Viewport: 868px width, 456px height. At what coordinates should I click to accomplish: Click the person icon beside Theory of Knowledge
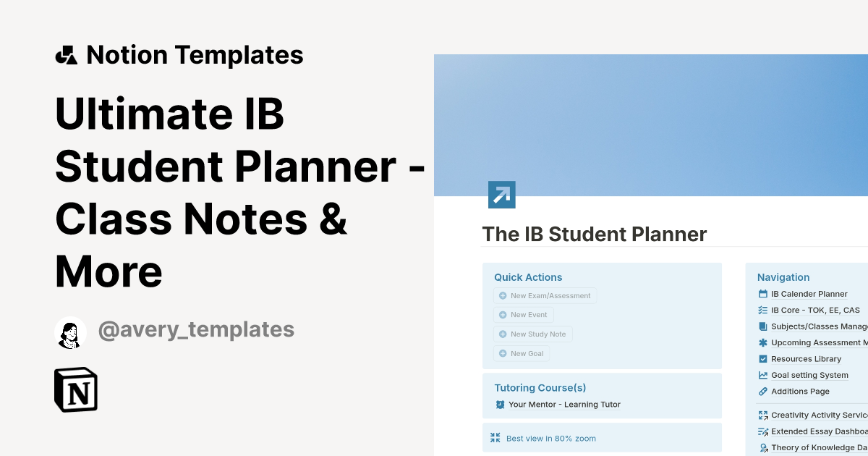[x=762, y=447]
